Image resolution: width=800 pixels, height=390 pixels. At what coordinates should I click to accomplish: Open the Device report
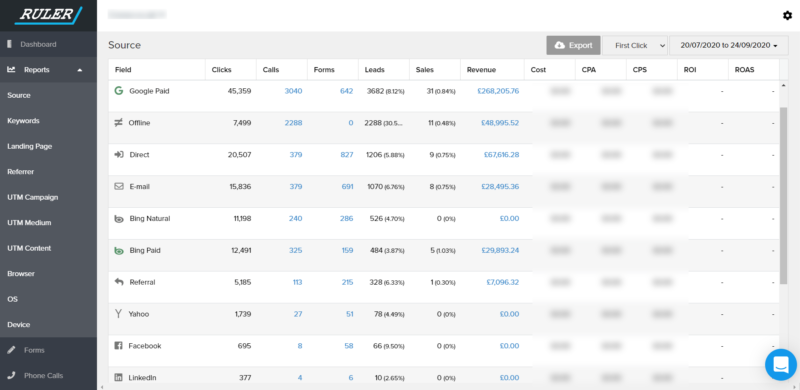(19, 325)
